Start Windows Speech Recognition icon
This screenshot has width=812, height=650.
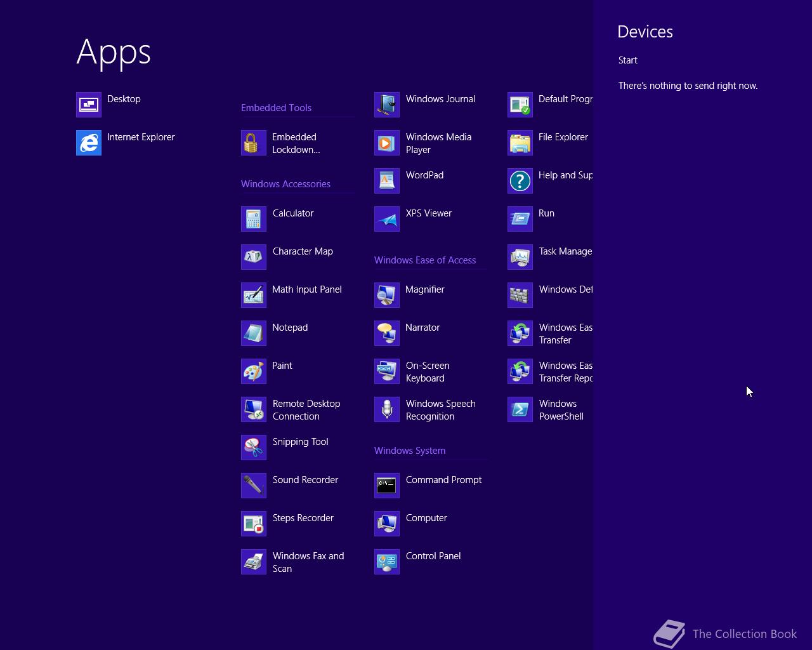tap(387, 409)
